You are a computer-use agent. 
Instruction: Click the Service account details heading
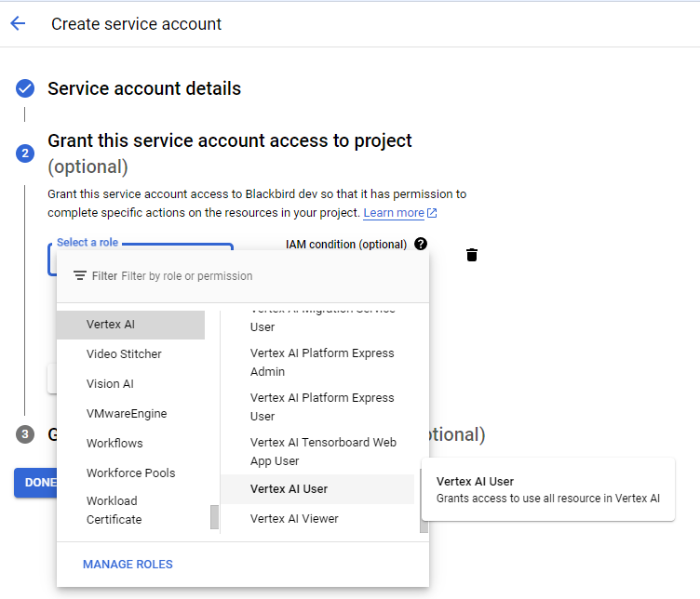pyautogui.click(x=144, y=88)
